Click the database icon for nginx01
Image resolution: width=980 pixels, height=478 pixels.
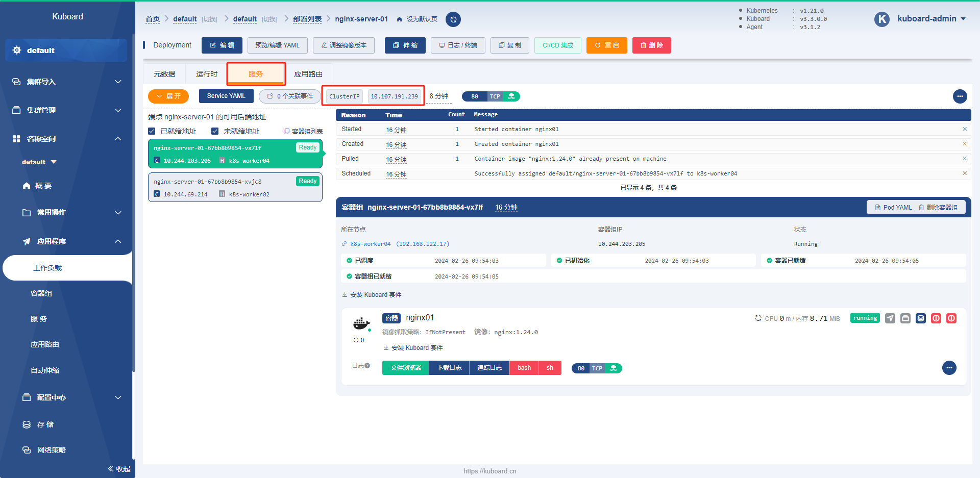920,318
